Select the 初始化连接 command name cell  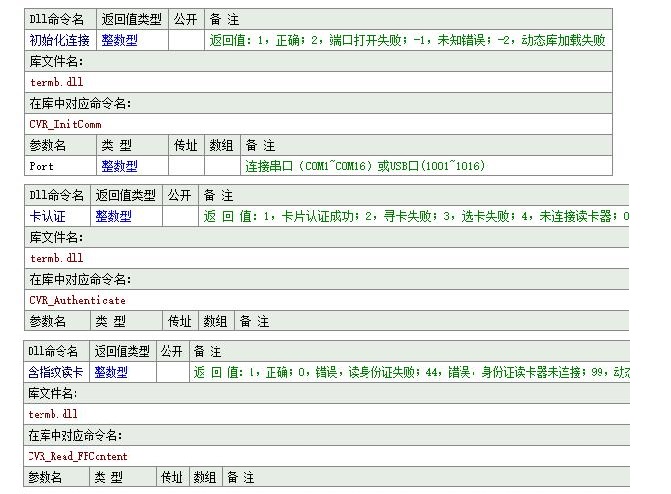click(60, 40)
